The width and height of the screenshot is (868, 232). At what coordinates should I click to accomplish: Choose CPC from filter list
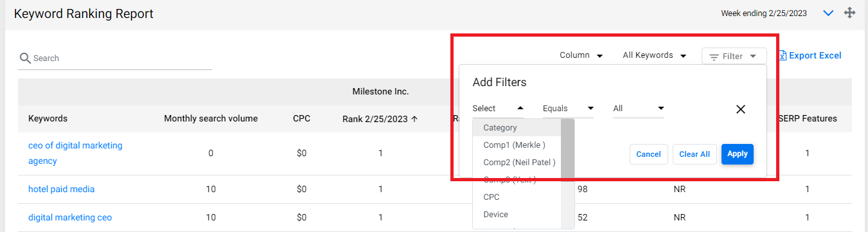pos(517,197)
